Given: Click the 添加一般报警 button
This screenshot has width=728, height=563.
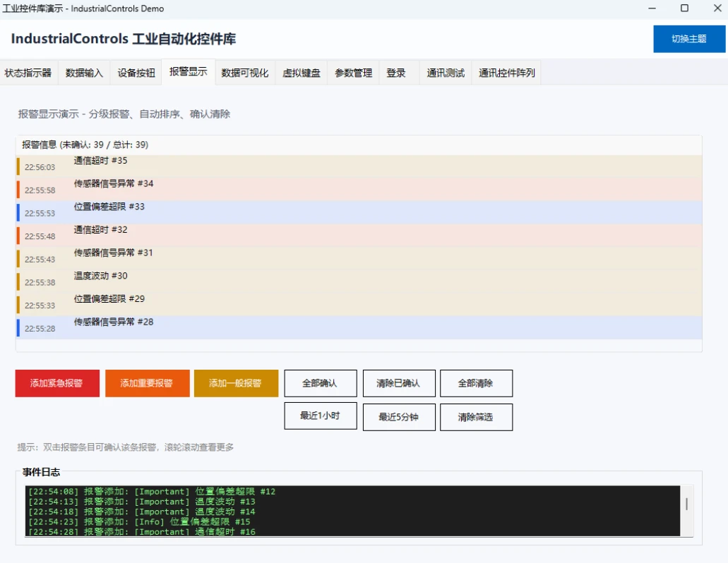Looking at the screenshot, I should (x=236, y=383).
